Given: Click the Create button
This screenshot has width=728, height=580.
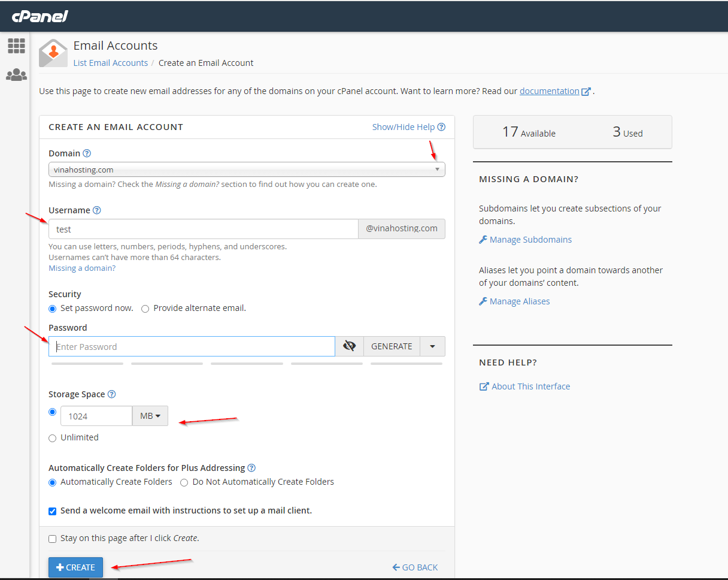Looking at the screenshot, I should click(x=75, y=567).
